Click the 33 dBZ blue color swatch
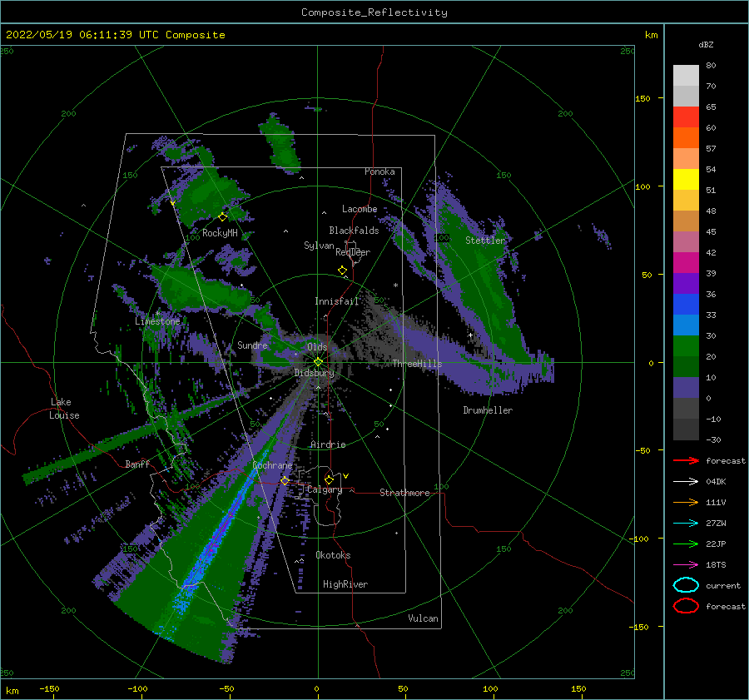The width and height of the screenshot is (749, 700). click(x=686, y=305)
